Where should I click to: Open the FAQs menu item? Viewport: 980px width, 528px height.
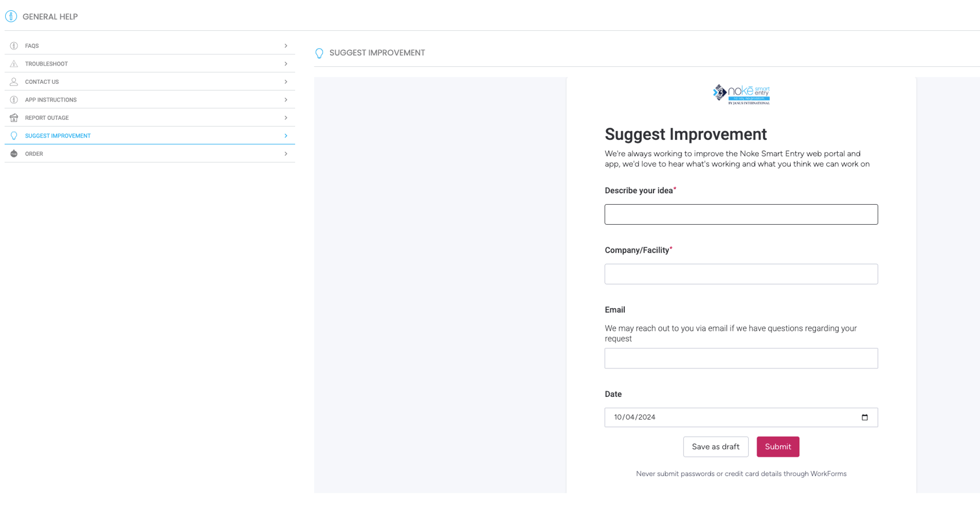[x=150, y=46]
